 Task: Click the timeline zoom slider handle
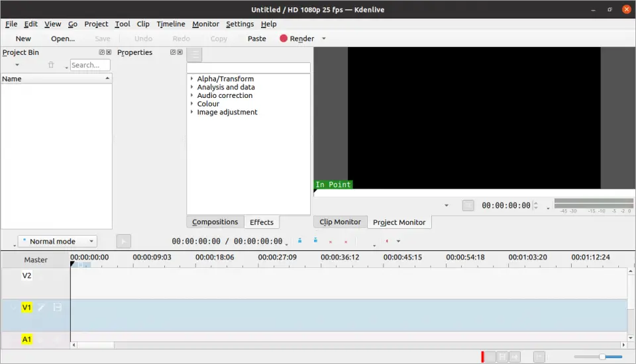pos(602,357)
